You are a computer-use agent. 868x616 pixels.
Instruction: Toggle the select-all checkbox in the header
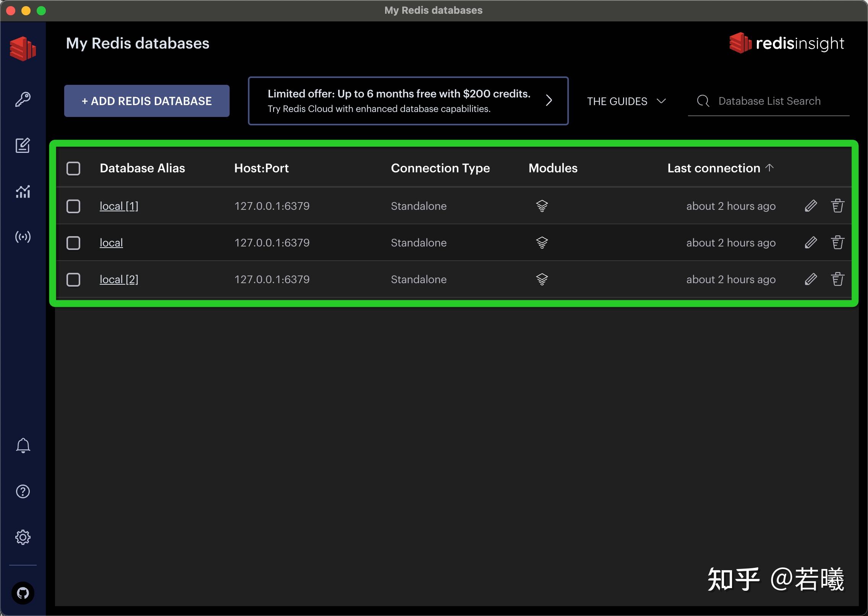73,168
